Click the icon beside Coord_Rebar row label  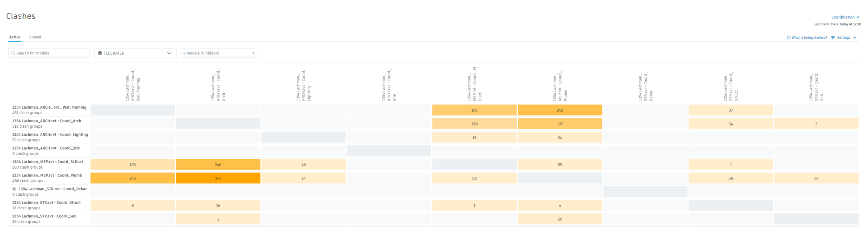point(14,189)
